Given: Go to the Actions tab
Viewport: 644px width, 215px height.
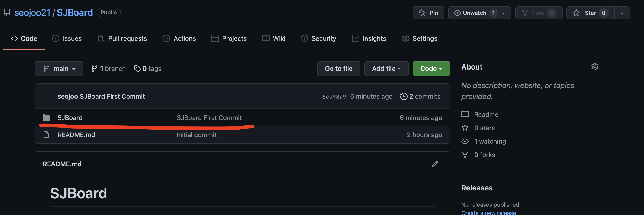Looking at the screenshot, I should click(179, 38).
